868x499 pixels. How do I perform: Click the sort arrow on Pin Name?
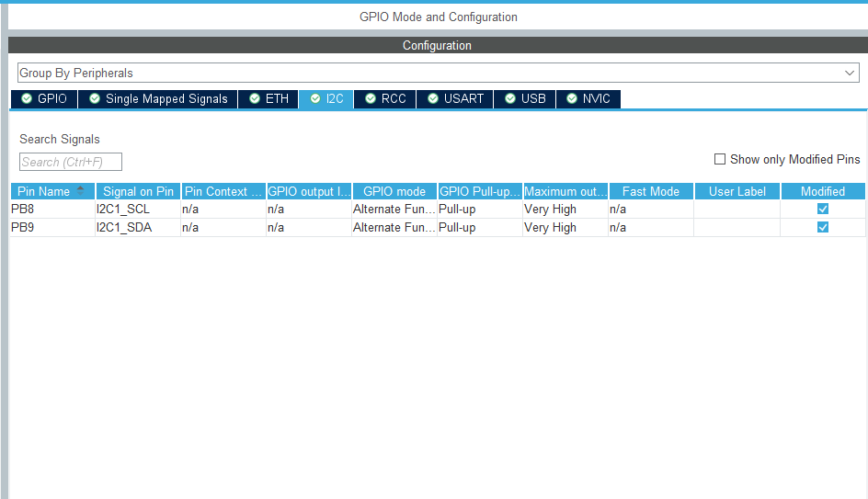click(x=80, y=190)
